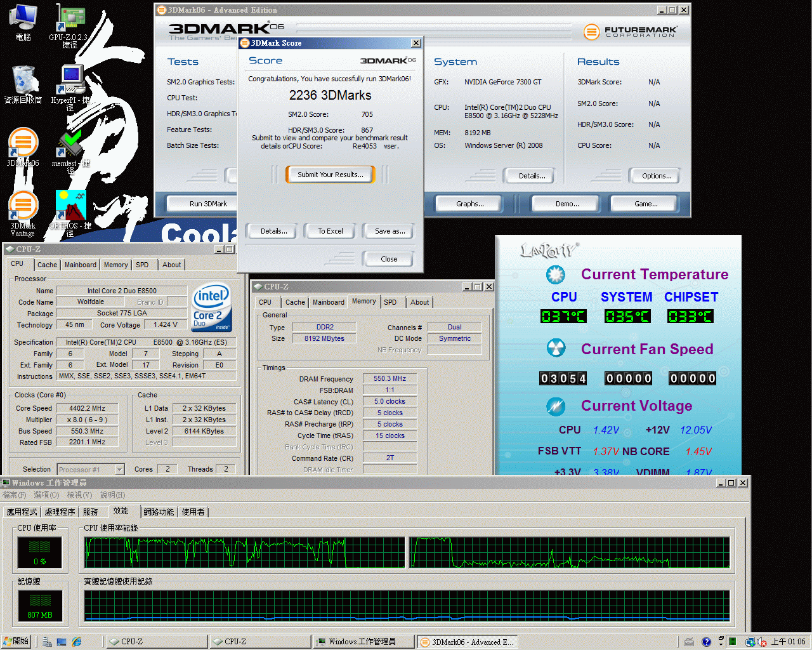This screenshot has height=650, width=812.
Task: Open the Processor selection dropdown in CPU-Z
Action: [x=90, y=469]
